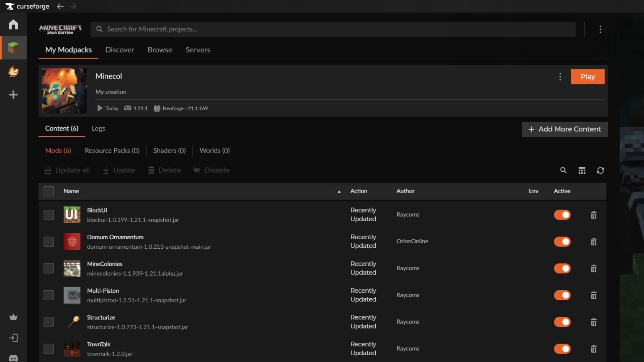Screen dimensions: 644x362
Task: Tick the select-all checkbox in header
Action: (x=49, y=191)
